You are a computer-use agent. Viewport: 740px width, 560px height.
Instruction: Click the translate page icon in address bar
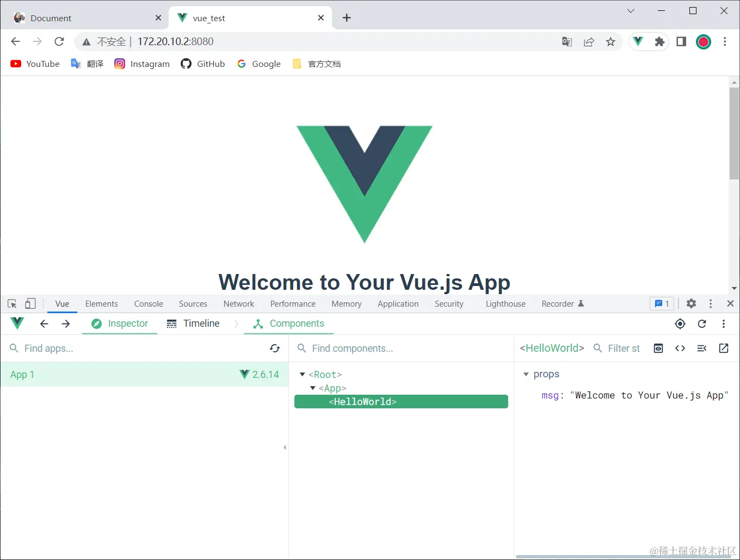pyautogui.click(x=567, y=42)
